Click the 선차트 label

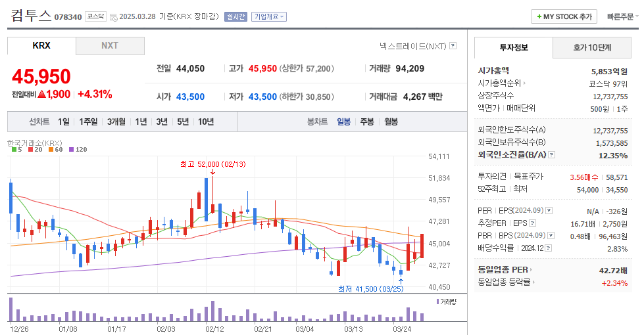tap(39, 122)
